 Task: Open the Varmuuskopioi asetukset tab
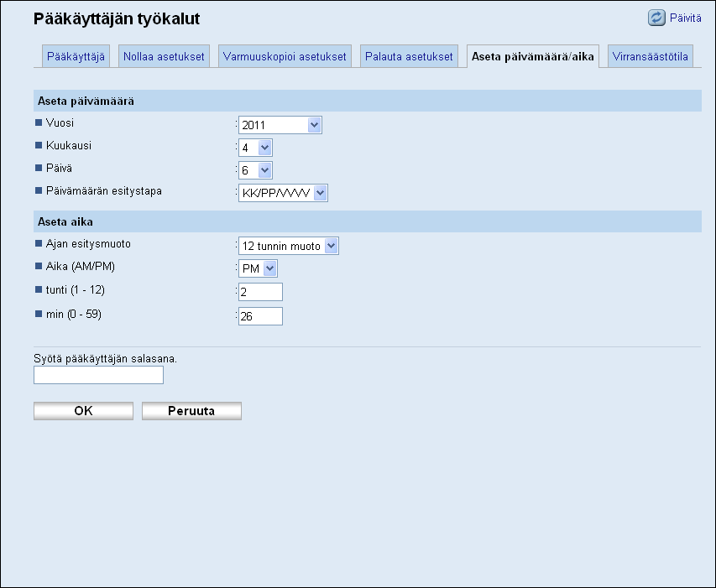[285, 56]
